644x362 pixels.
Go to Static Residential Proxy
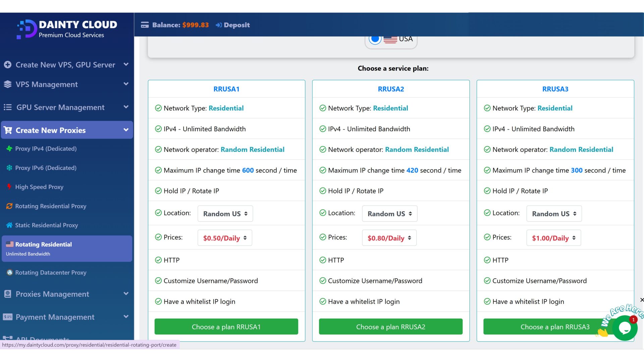(x=47, y=225)
